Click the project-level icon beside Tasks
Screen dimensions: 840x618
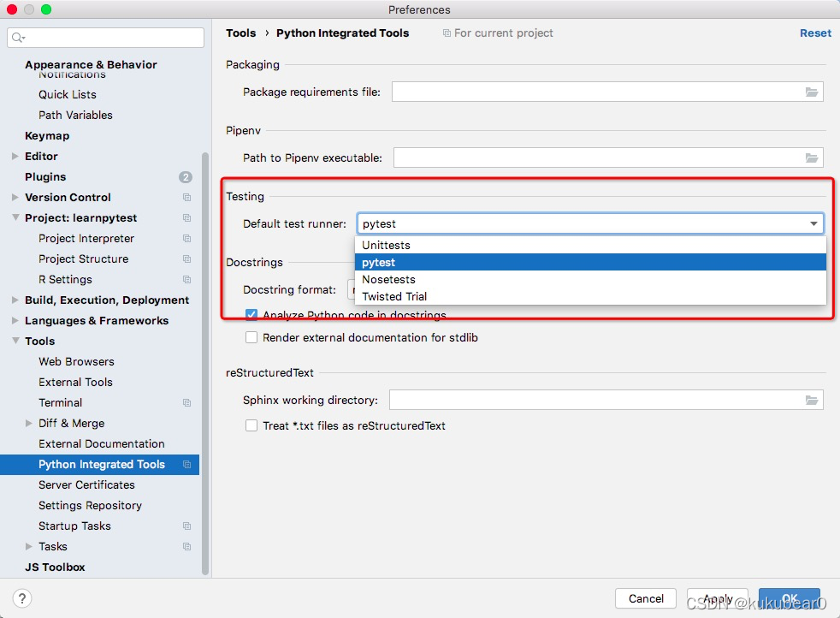click(x=186, y=547)
